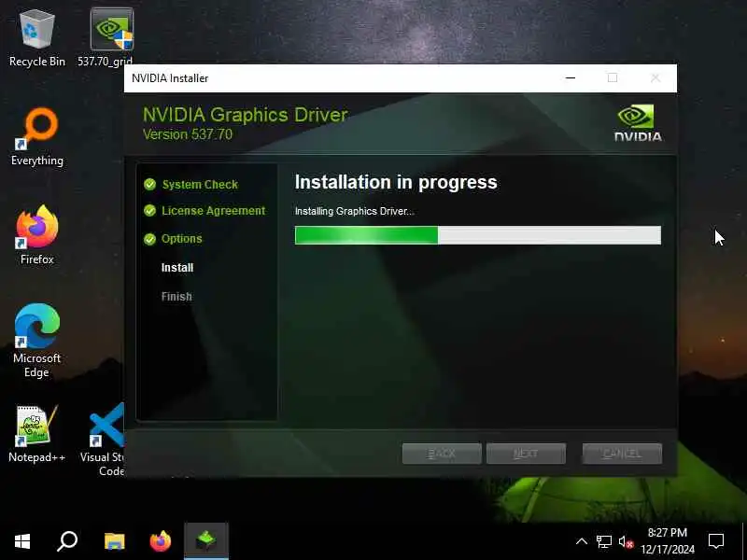
Task: Click the System Check green checkmark
Action: point(149,184)
